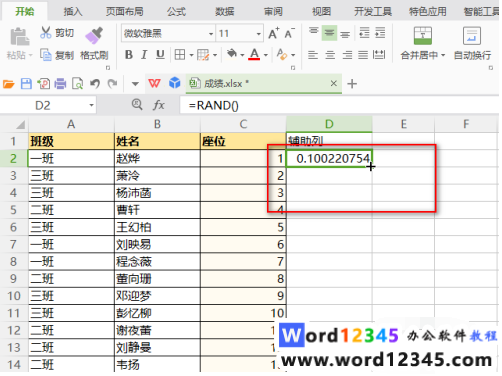The image size is (502, 376).
Task: Switch to the 开始 ribbon tab
Action: point(25,11)
